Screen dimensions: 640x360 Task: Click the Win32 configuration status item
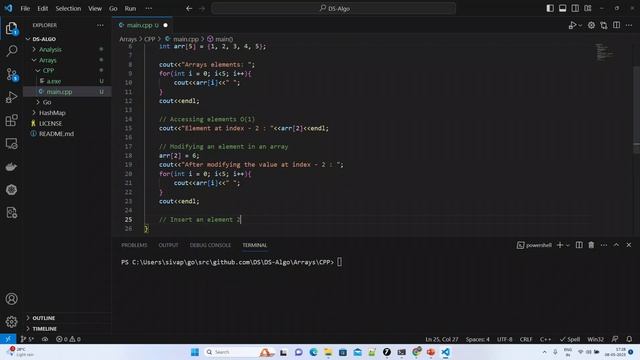coord(595,339)
